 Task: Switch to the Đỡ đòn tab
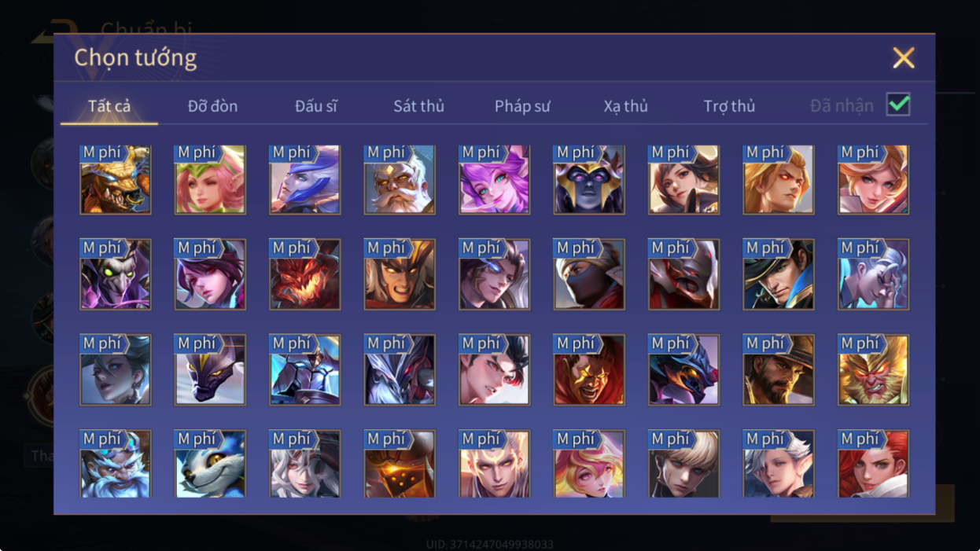[x=213, y=106]
